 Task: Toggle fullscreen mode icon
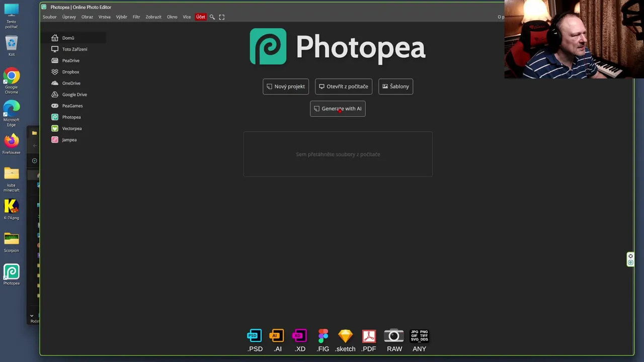[222, 17]
